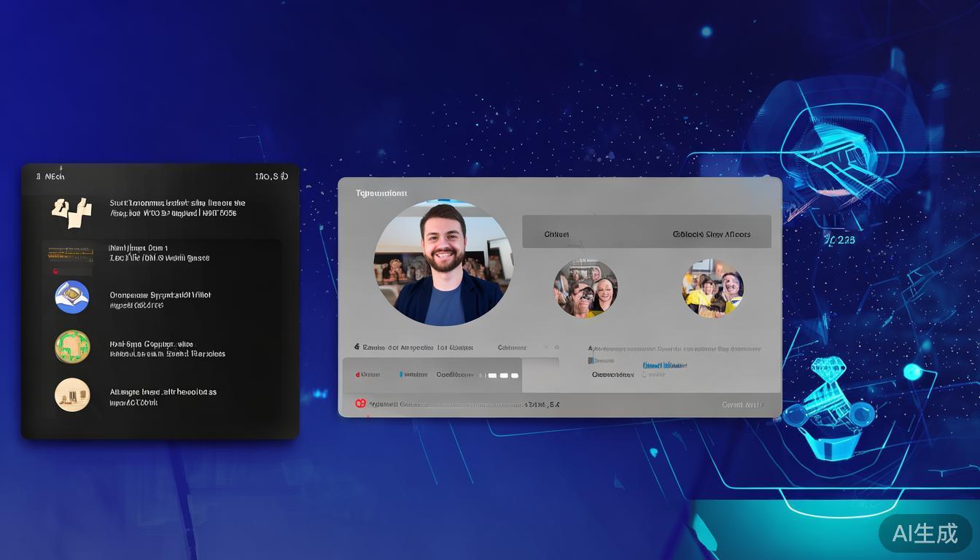Open the middle circular group photo
980x560 pixels.
(x=585, y=288)
